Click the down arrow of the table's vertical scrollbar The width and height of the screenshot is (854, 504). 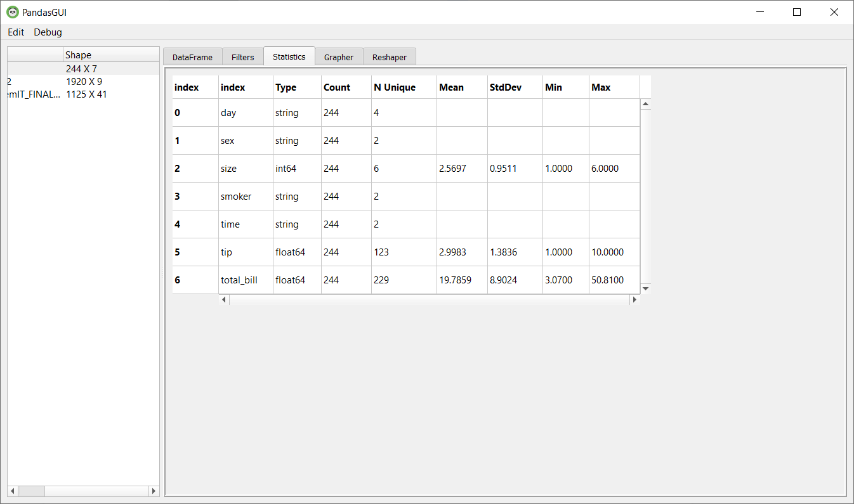pos(645,288)
